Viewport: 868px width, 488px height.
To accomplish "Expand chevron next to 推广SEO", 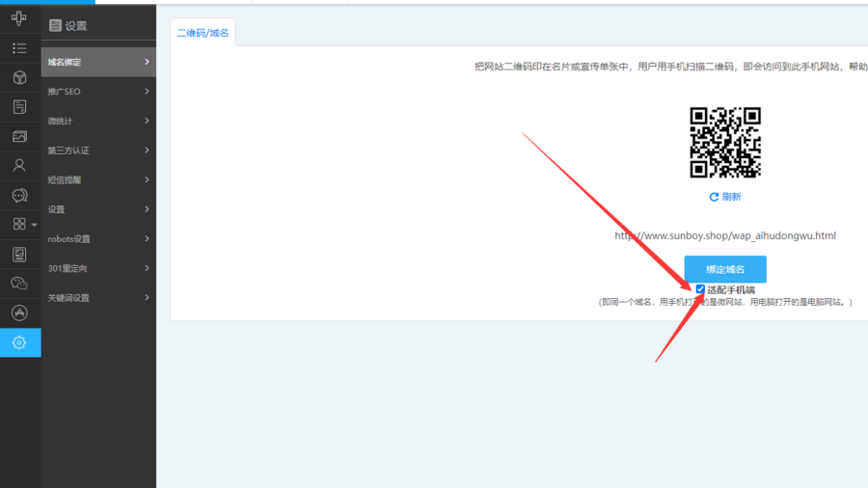I will [147, 91].
